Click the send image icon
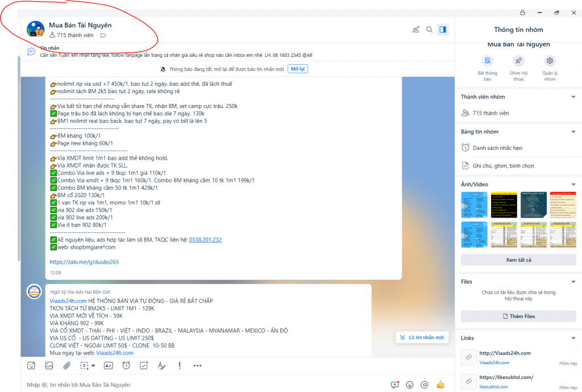582x392 pixels. (49, 365)
